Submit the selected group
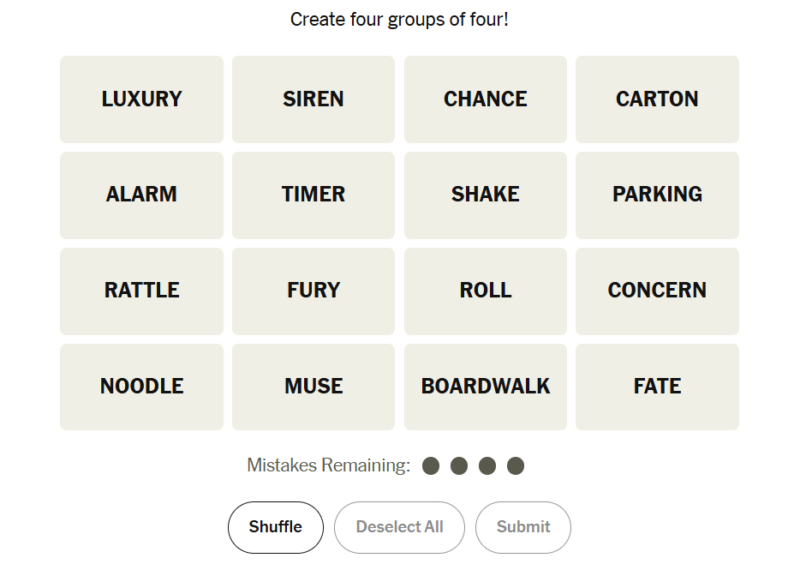The image size is (800, 576). 523,527
